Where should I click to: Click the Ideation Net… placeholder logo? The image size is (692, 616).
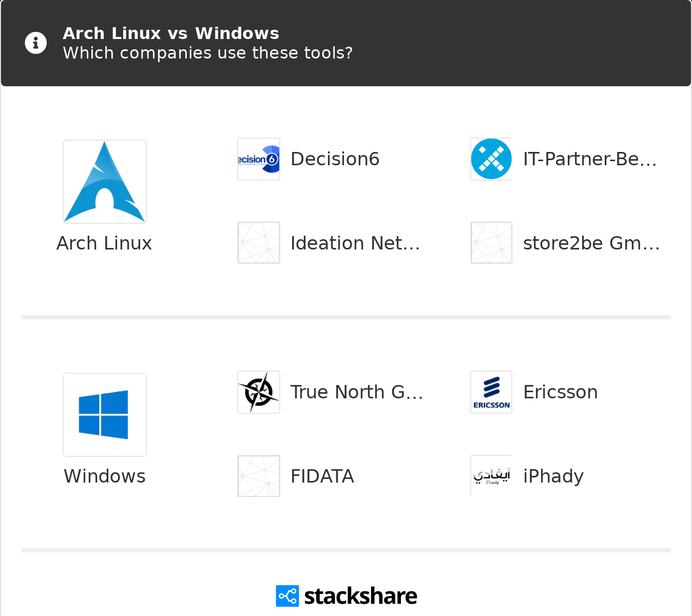[259, 243]
